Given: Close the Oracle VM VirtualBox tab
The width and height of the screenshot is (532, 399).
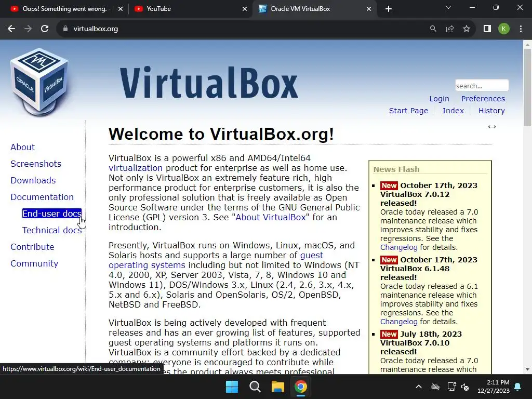Looking at the screenshot, I should pos(369,9).
